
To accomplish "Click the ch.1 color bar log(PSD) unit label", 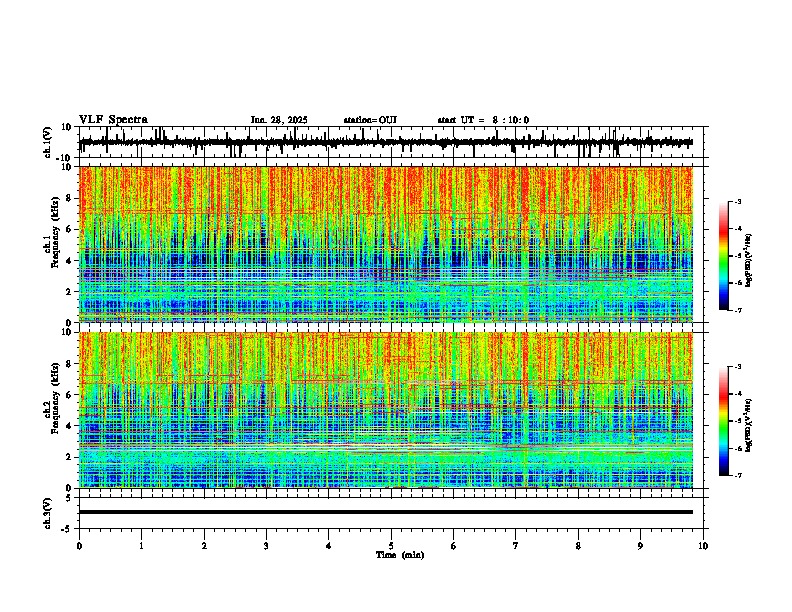I will tap(749, 261).
